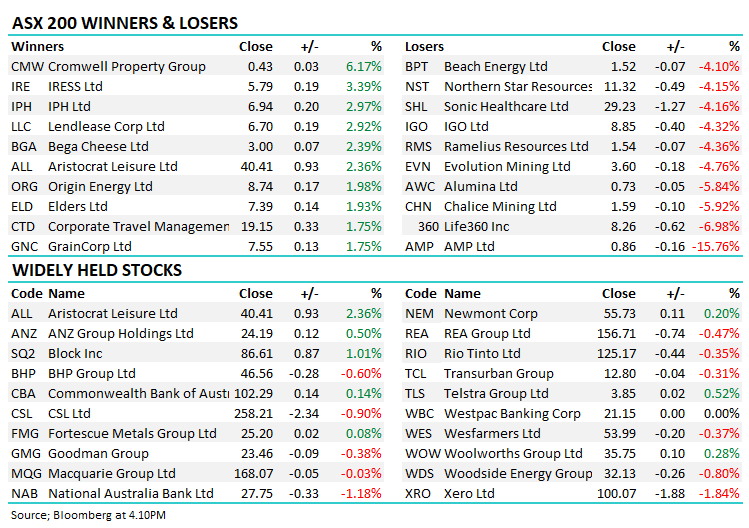Select the Telstra Group Ltd stock name

498,394
